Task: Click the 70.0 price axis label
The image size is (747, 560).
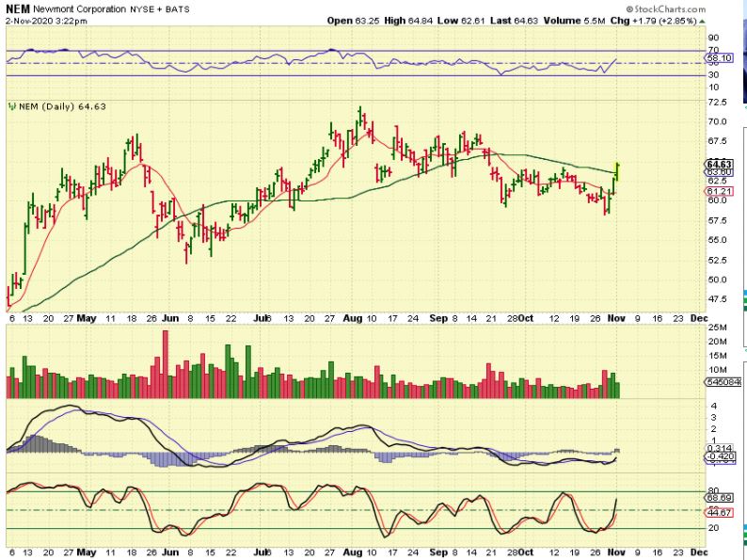Action: (x=718, y=122)
